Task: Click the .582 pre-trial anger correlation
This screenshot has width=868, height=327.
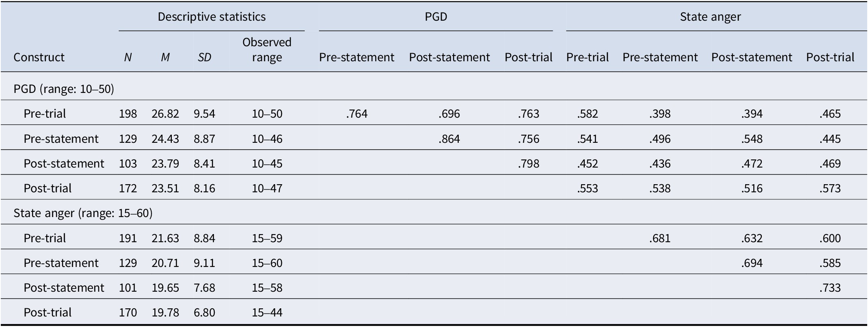Action: 588,114
